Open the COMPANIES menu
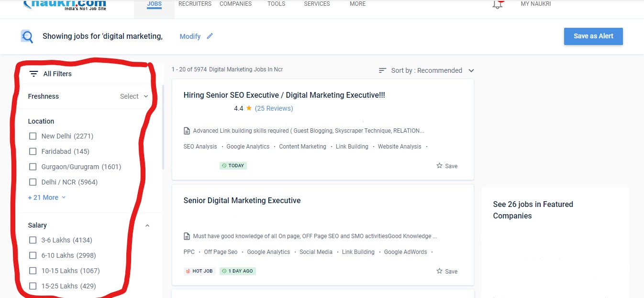Viewport: 644px width, 298px height. tap(235, 4)
